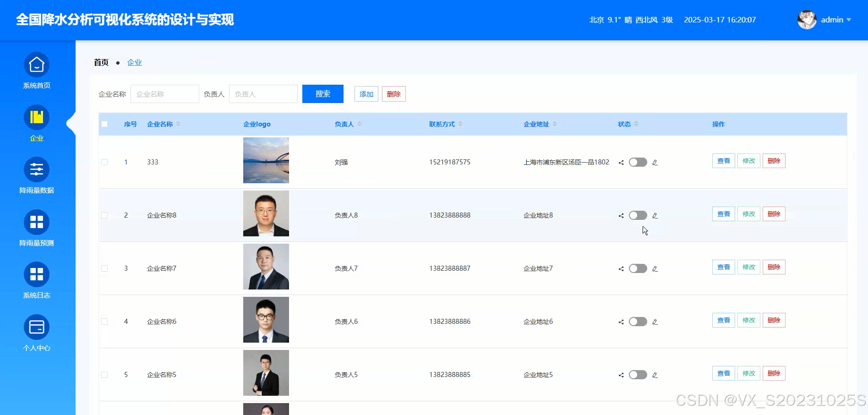Select the 企业 section in the sidebar
The width and height of the screenshot is (868, 415).
pos(36,124)
